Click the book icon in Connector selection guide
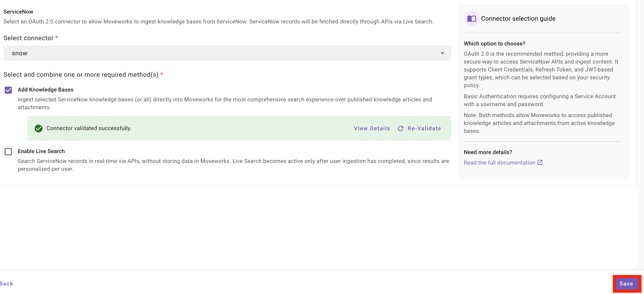The width and height of the screenshot is (644, 294). tap(471, 18)
